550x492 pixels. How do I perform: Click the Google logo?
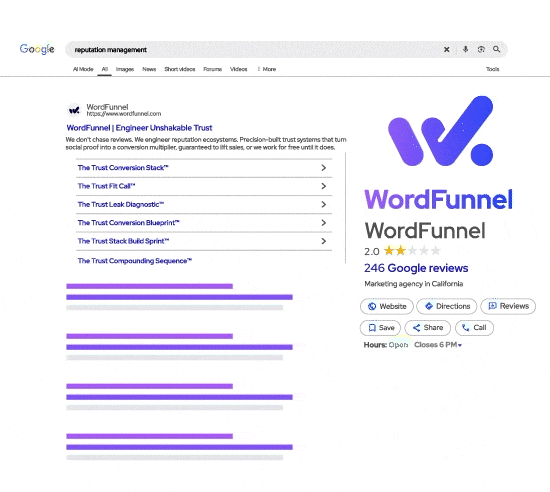point(37,49)
